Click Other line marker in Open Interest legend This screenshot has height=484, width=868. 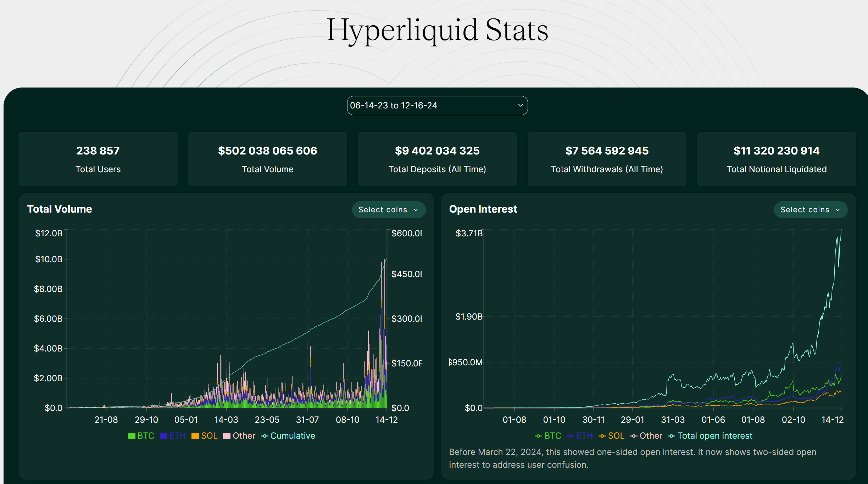[x=634, y=436]
